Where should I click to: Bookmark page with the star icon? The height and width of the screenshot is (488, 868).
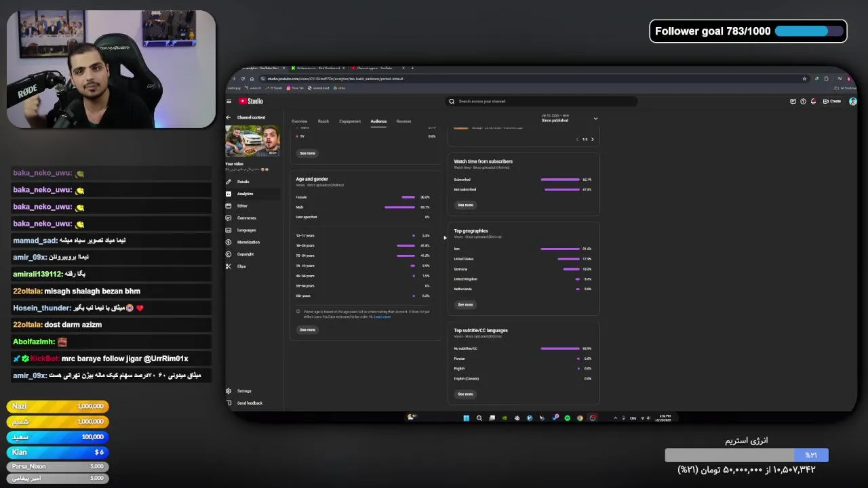[x=805, y=79]
